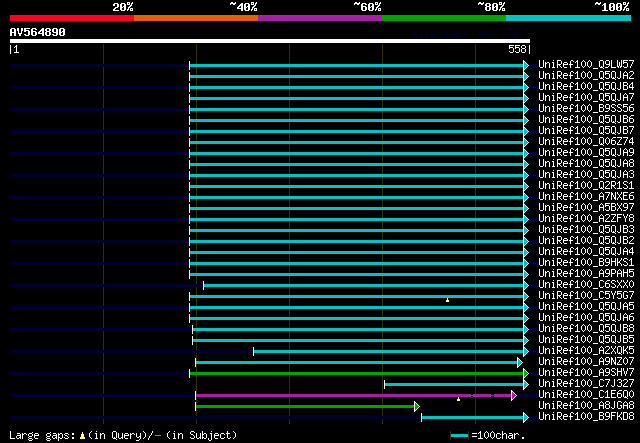Select the UniRef100_A2ZFY8 label

click(586, 218)
